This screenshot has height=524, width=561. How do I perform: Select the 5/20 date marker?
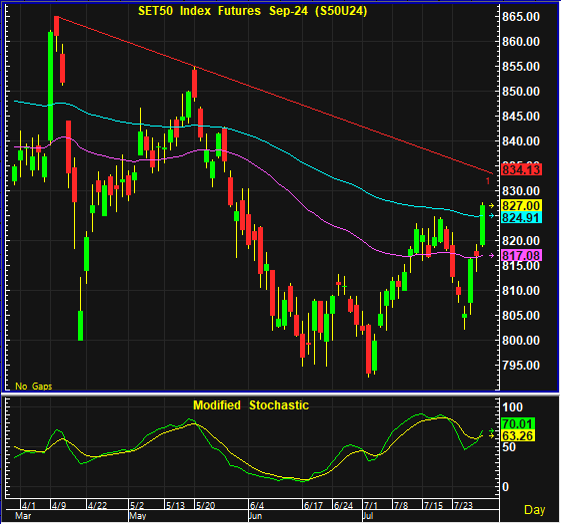206,506
